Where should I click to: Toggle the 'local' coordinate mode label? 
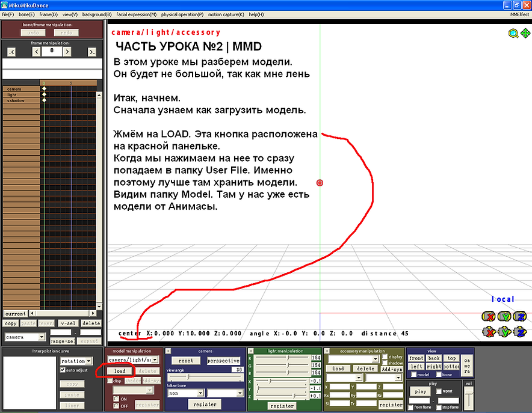pyautogui.click(x=503, y=299)
